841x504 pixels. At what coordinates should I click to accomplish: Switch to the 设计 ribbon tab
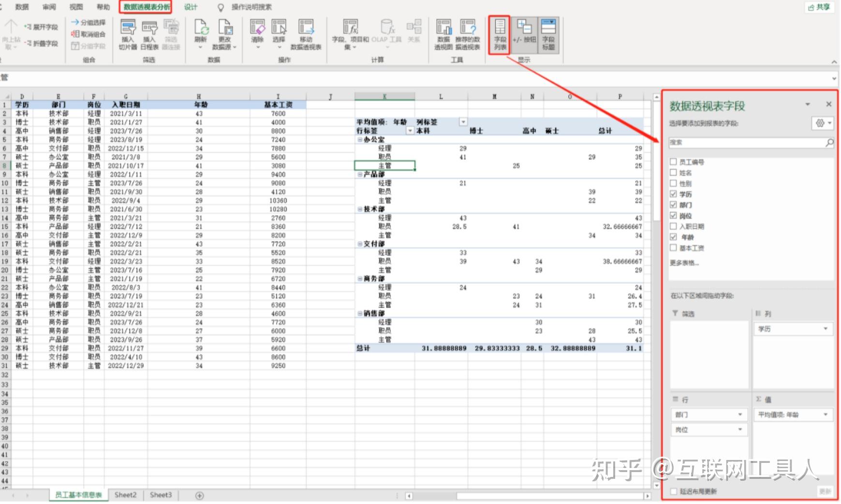click(x=190, y=7)
